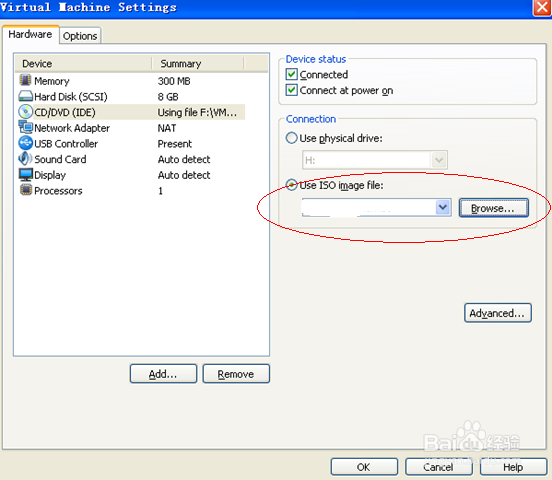Click the 'NAT' summary value
The width and height of the screenshot is (552, 480).
[167, 128]
